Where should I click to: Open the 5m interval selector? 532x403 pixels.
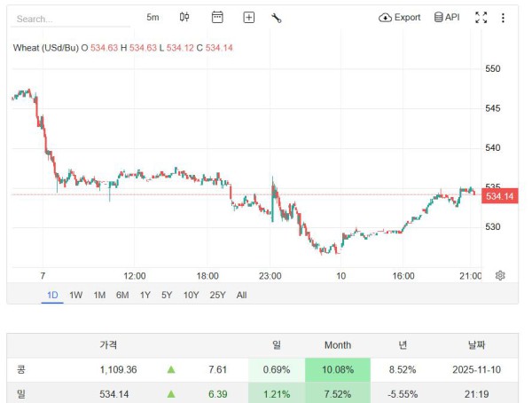153,17
